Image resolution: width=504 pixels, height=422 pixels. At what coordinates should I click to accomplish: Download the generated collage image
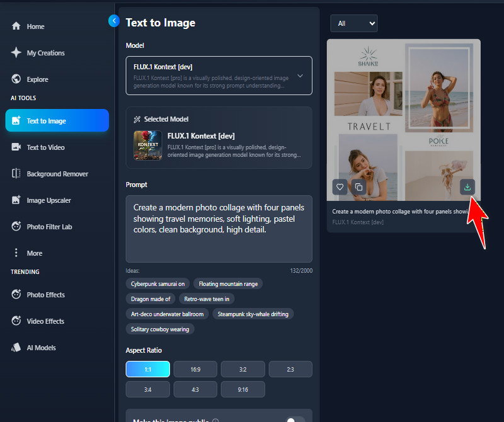(467, 186)
